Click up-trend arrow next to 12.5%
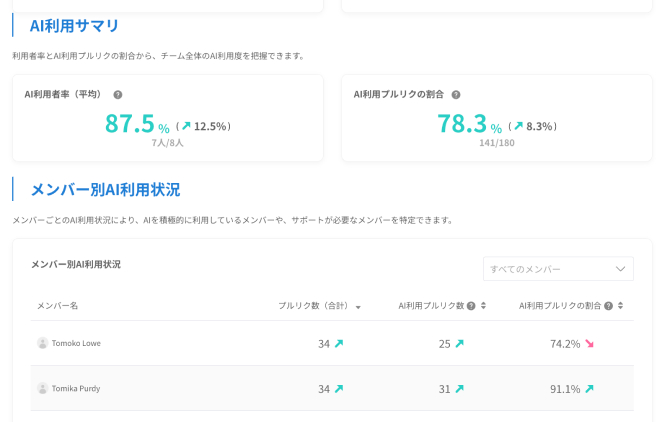Screen dimensions: 662x422 [x=186, y=126]
